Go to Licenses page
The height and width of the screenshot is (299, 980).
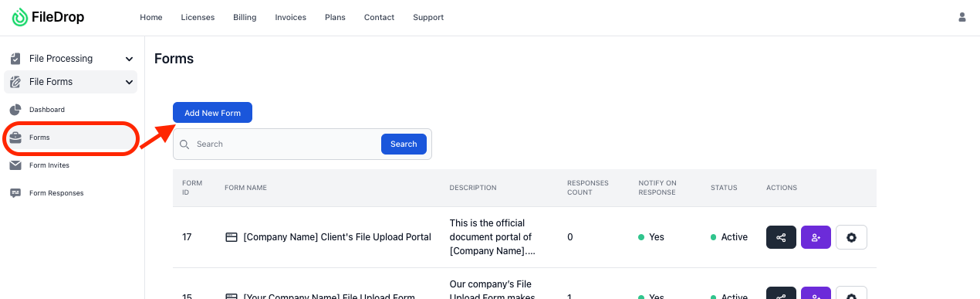(198, 17)
